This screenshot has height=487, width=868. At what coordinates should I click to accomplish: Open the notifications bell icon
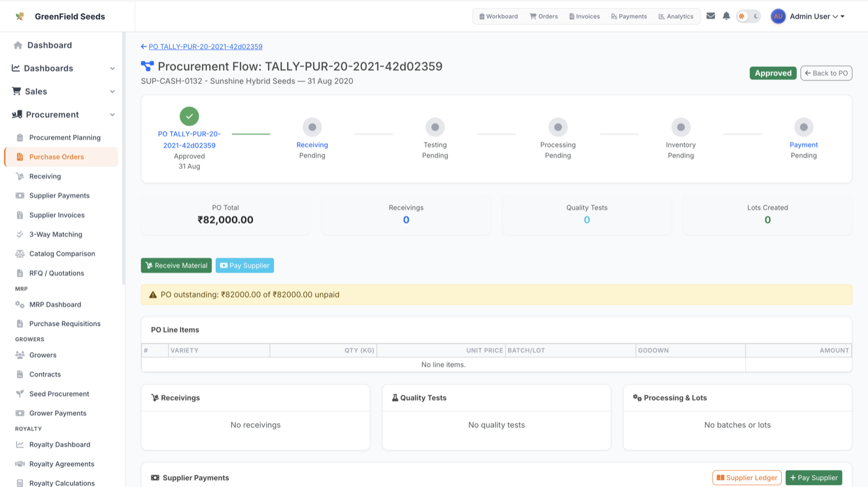point(726,16)
